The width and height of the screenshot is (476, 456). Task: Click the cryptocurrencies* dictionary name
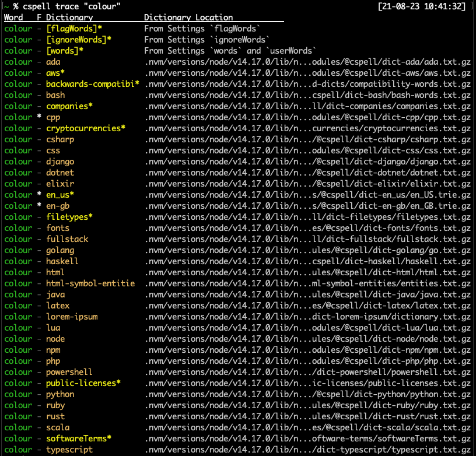[x=86, y=128]
